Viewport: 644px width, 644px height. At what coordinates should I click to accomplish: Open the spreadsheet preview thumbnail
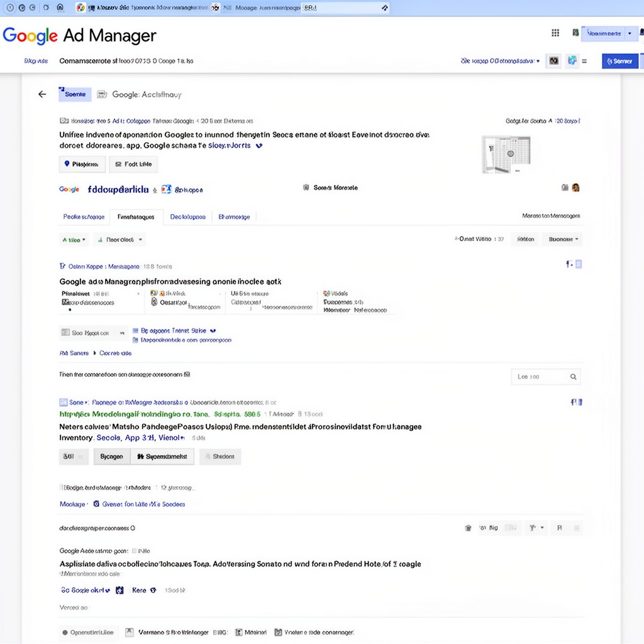[x=506, y=155]
